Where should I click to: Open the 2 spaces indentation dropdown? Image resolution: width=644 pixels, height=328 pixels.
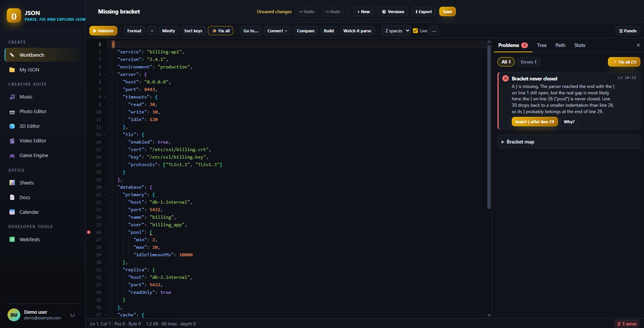tap(397, 31)
